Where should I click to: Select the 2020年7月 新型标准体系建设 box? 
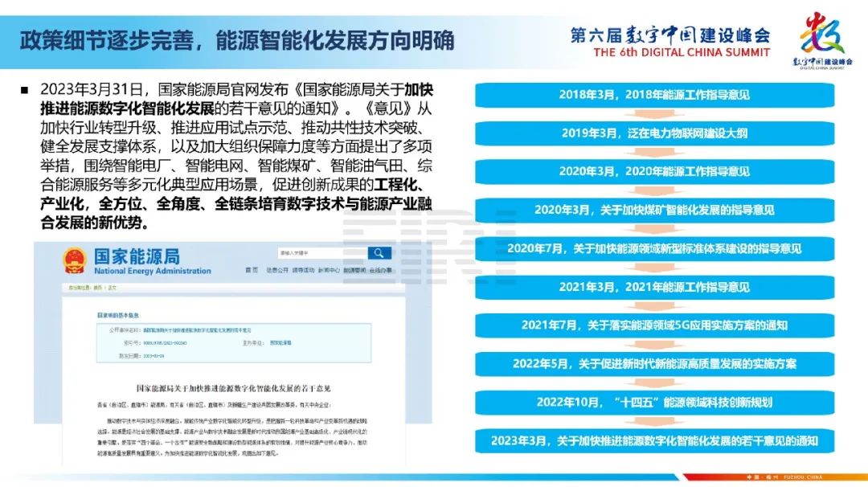coord(654,249)
